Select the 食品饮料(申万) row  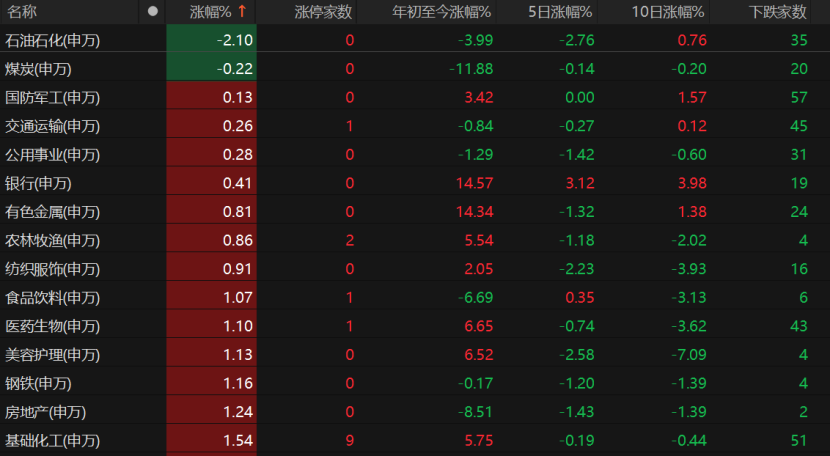415,297
